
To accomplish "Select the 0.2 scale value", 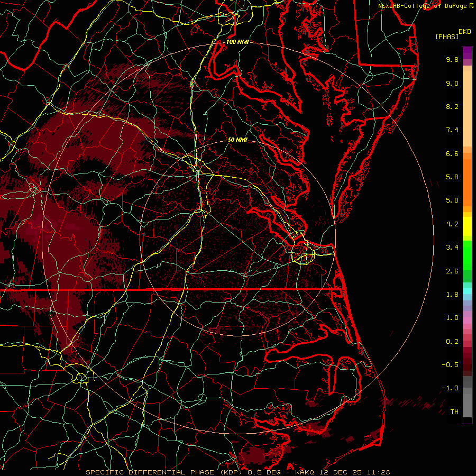I will [452, 342].
